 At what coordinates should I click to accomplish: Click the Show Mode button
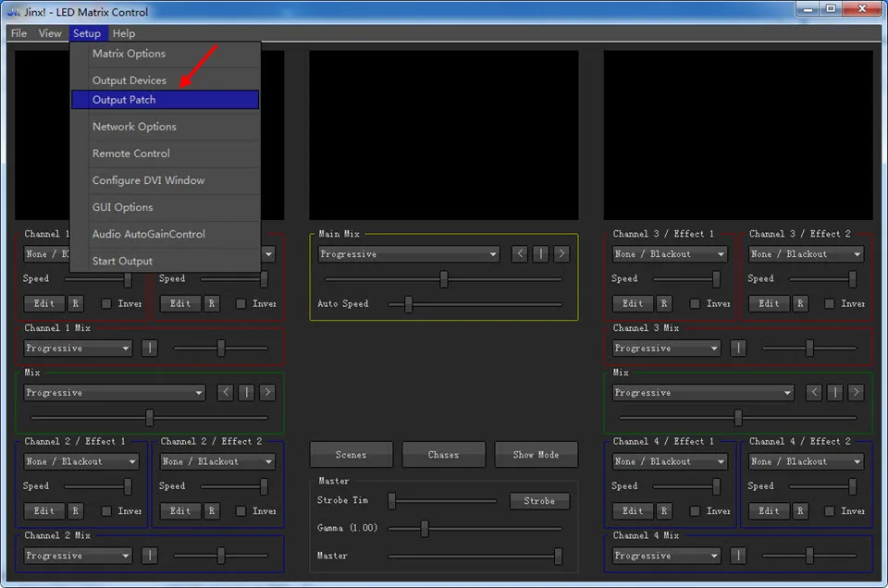(536, 455)
